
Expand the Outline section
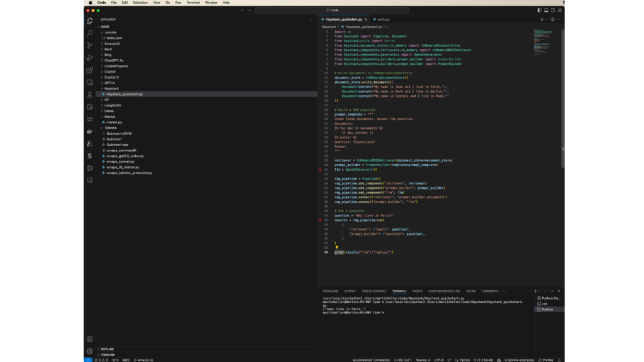click(x=107, y=349)
